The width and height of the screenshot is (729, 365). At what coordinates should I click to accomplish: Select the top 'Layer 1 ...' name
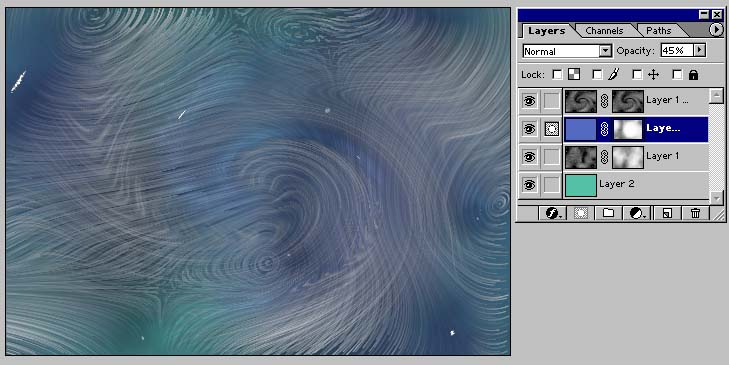click(667, 100)
